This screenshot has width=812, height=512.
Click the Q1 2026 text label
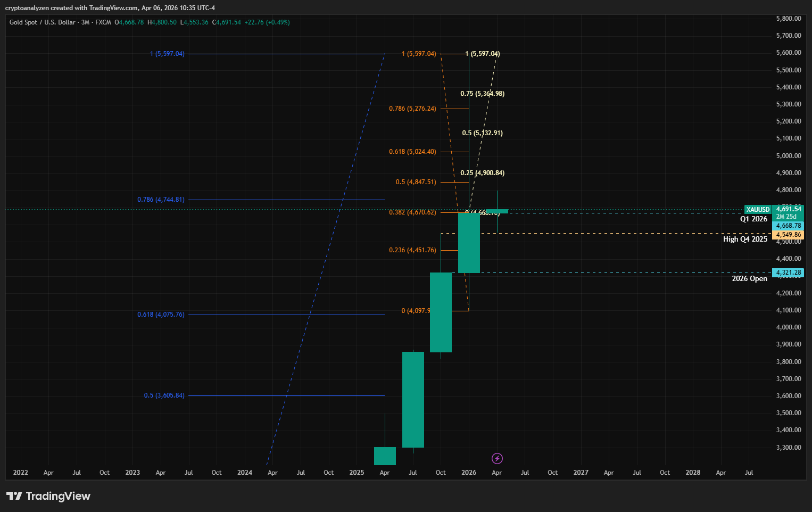(x=753, y=219)
